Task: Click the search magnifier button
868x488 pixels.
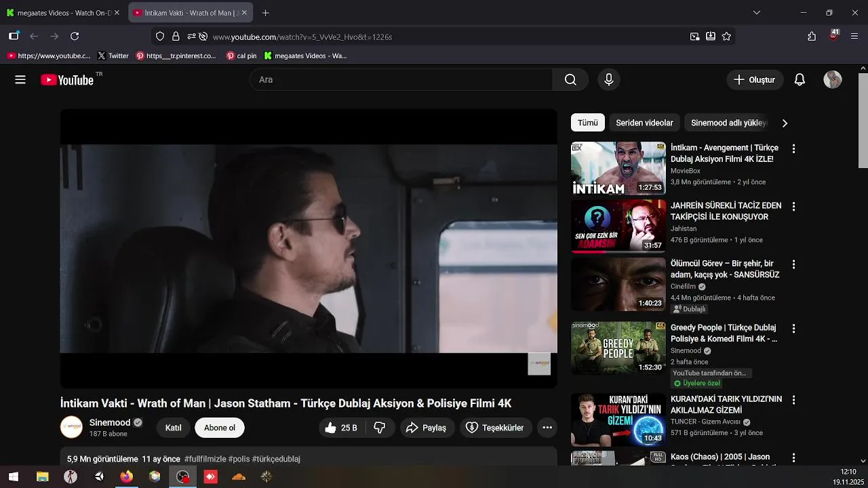Action: pos(570,80)
